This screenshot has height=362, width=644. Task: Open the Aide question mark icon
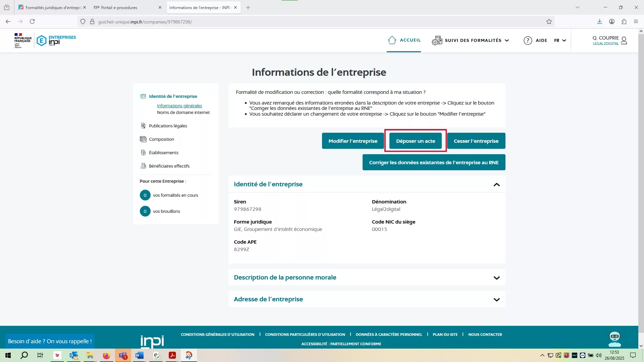coord(528,41)
